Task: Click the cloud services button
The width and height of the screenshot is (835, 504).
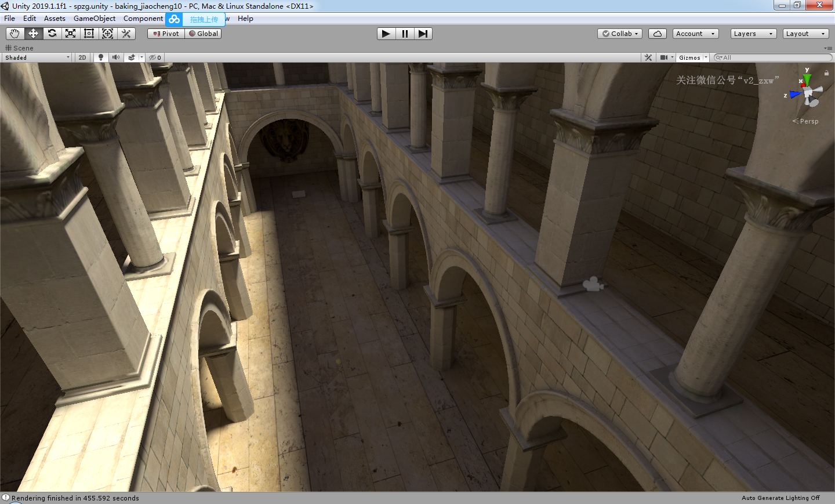Action: 657,34
